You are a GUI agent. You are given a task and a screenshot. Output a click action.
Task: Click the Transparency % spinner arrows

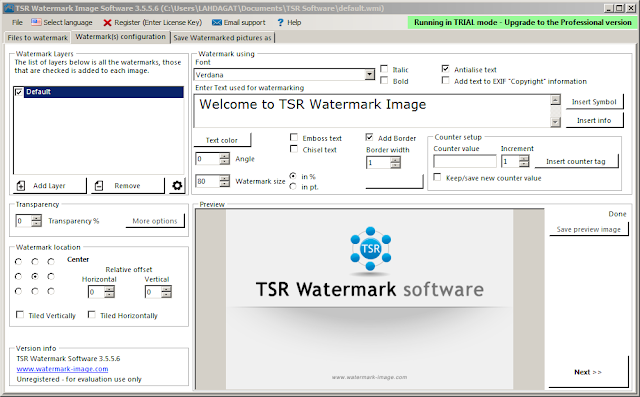coord(36,221)
